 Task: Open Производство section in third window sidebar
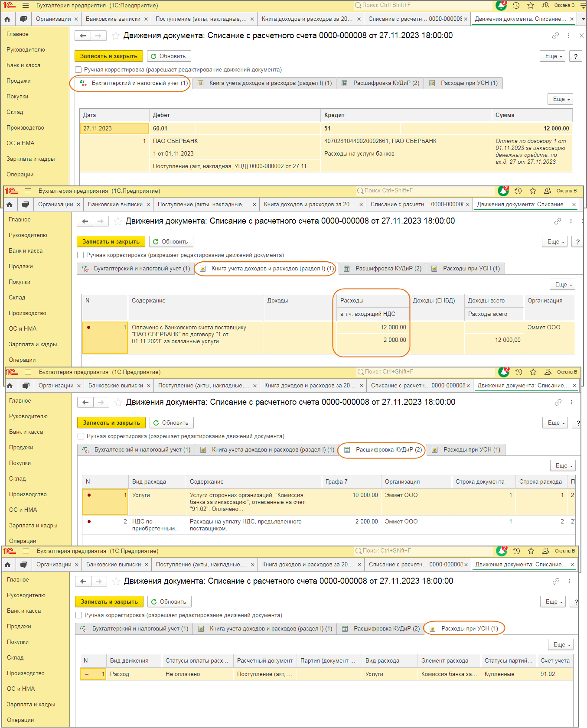(28, 494)
